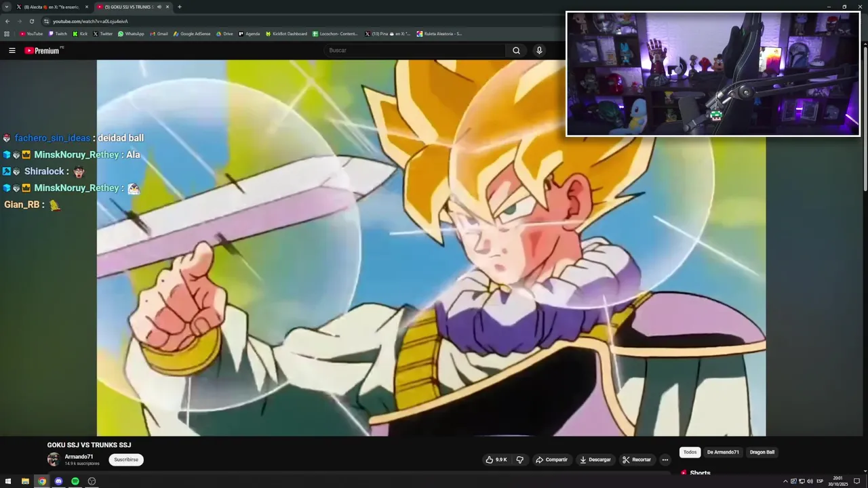Screen dimensions: 868x488
Task: Close the Alecita en X tab
Action: pyautogui.click(x=87, y=7)
